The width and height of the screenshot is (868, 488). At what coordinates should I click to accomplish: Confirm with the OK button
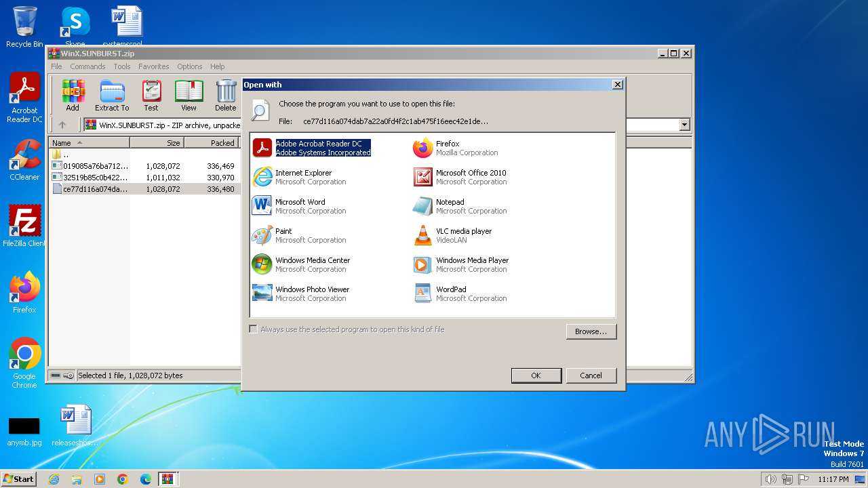[x=536, y=375]
